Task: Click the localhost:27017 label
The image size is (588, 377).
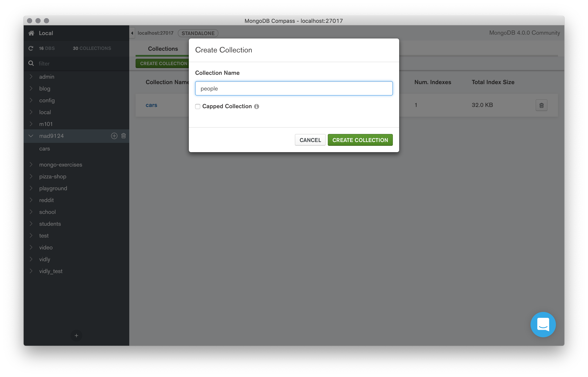Action: tap(156, 33)
